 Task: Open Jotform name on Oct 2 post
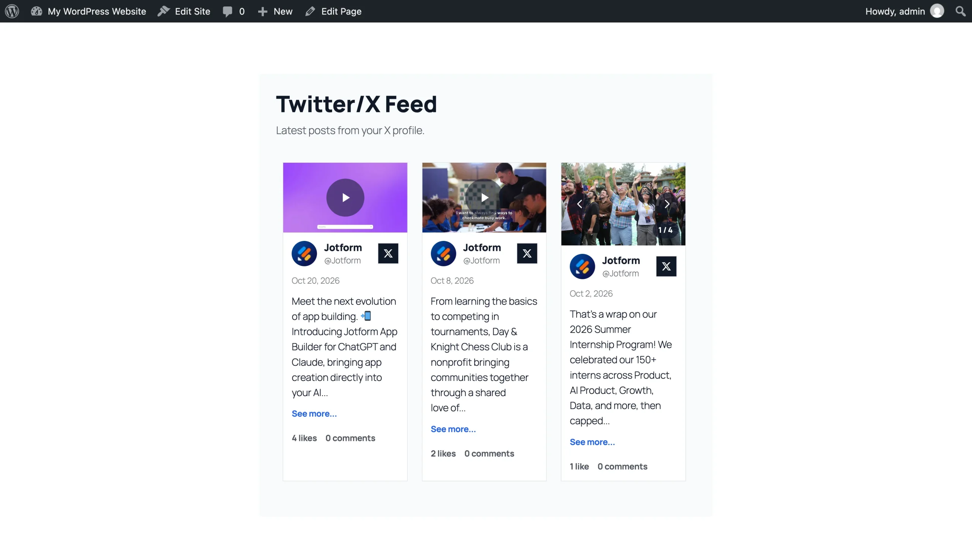coord(621,260)
